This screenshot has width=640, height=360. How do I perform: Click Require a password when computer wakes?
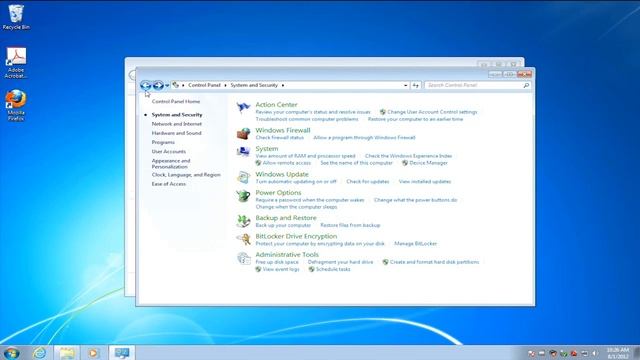click(x=310, y=200)
